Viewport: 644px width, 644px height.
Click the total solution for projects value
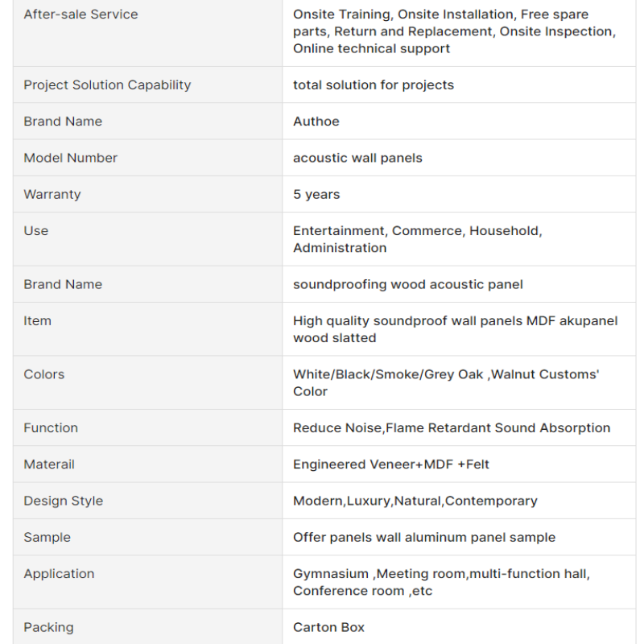pyautogui.click(x=374, y=85)
